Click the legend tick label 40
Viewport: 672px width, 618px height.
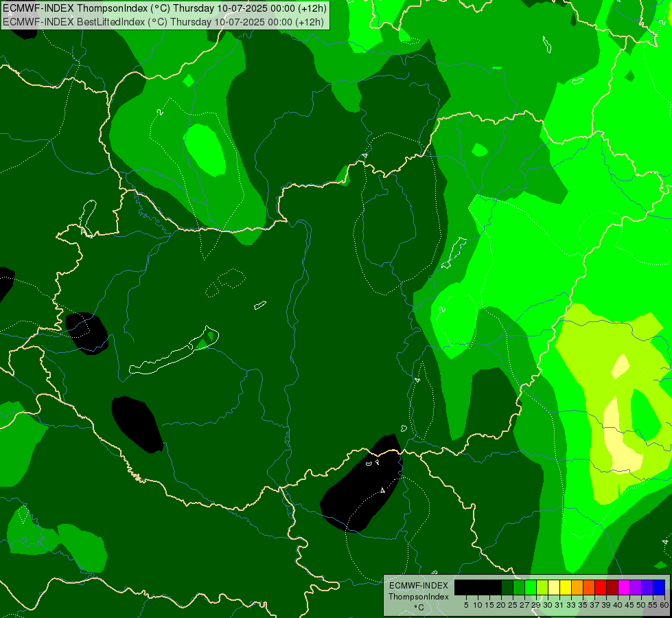(618, 605)
